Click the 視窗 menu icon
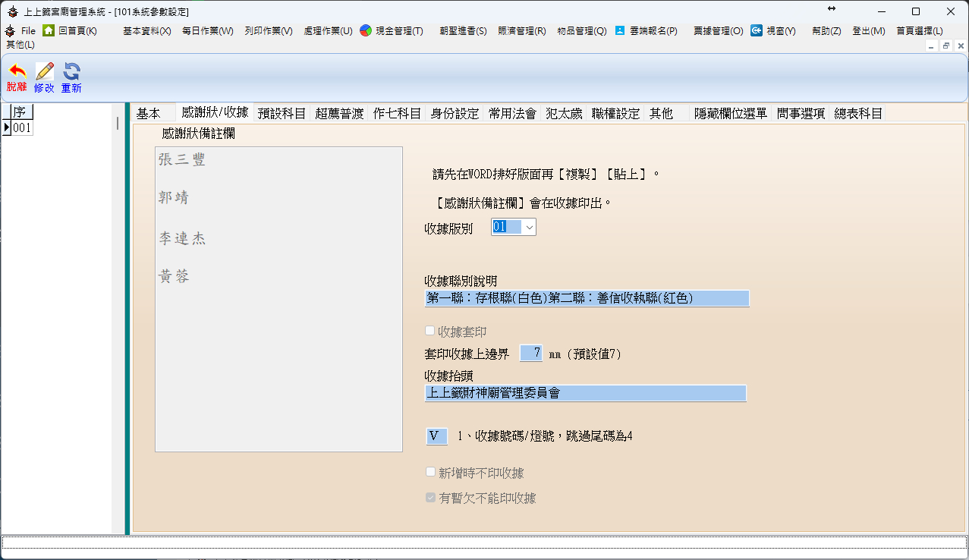 [757, 31]
